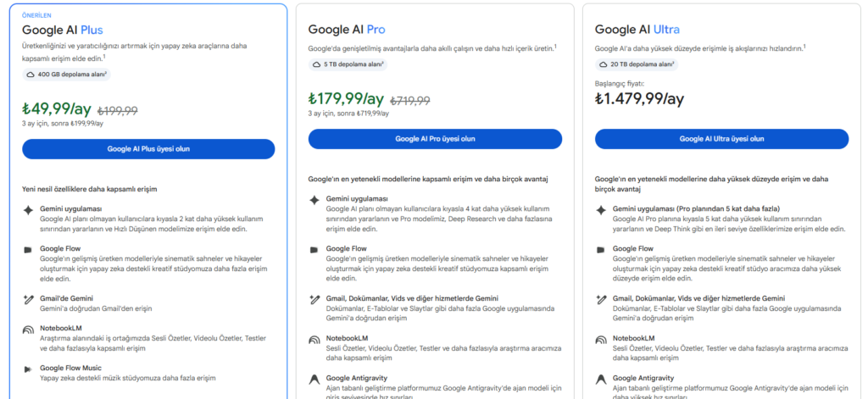868x399 pixels.
Task: Click the Google AI Ultra üyesi olun button
Action: [x=722, y=139]
